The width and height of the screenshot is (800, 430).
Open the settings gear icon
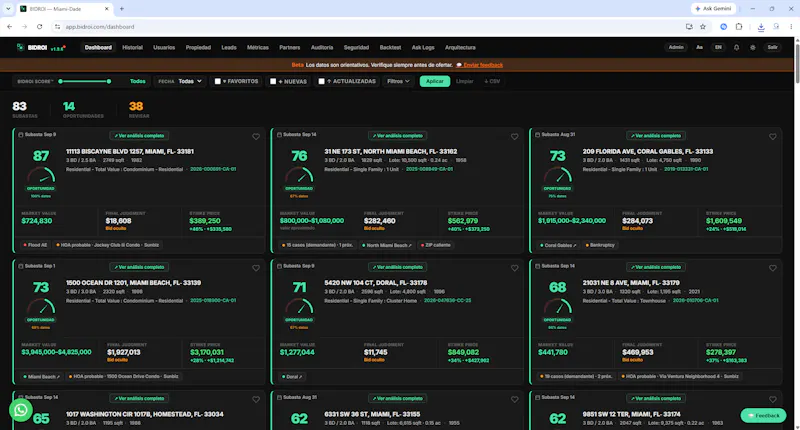coord(753,47)
